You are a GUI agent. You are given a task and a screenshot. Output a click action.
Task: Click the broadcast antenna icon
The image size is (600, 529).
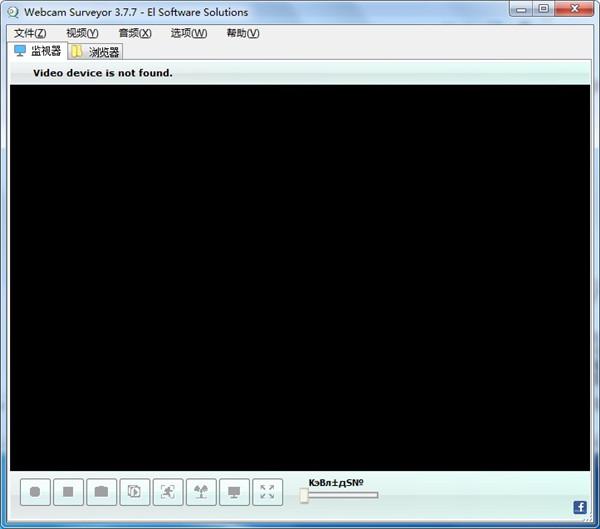(x=201, y=492)
